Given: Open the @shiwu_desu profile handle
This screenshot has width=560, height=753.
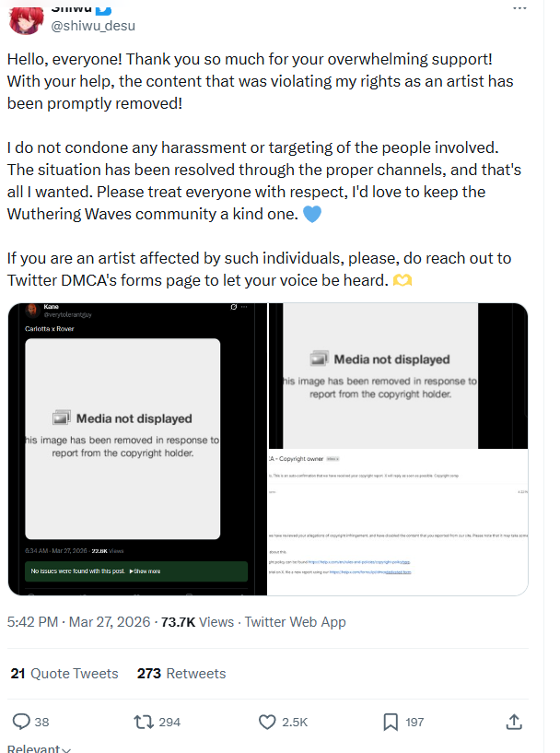Looking at the screenshot, I should [x=93, y=26].
